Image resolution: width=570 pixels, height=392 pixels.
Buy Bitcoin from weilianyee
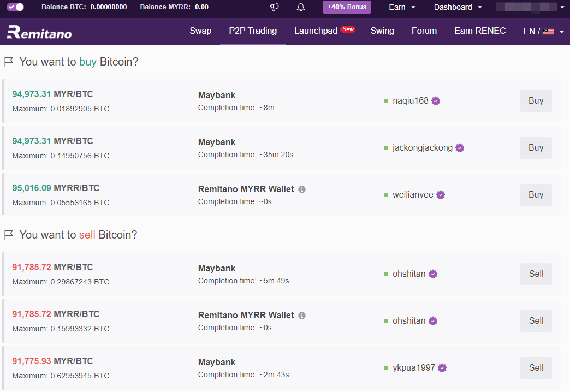[x=536, y=194]
